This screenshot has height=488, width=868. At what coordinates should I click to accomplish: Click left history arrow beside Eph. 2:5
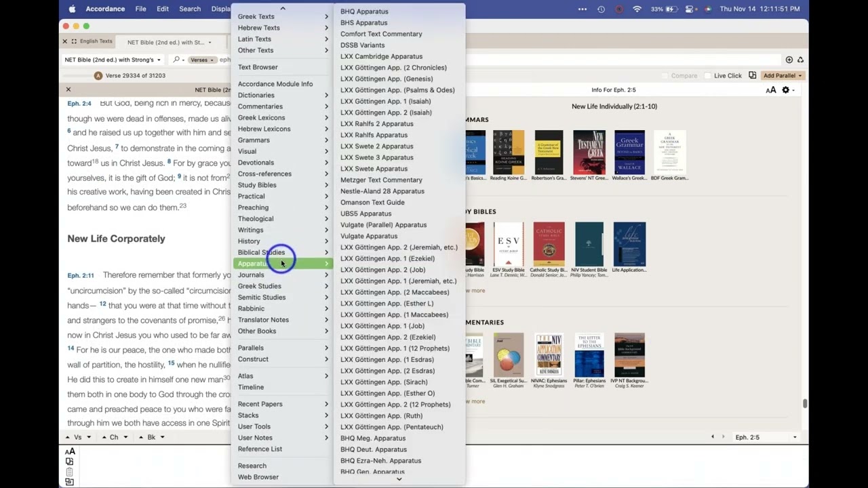(x=713, y=437)
